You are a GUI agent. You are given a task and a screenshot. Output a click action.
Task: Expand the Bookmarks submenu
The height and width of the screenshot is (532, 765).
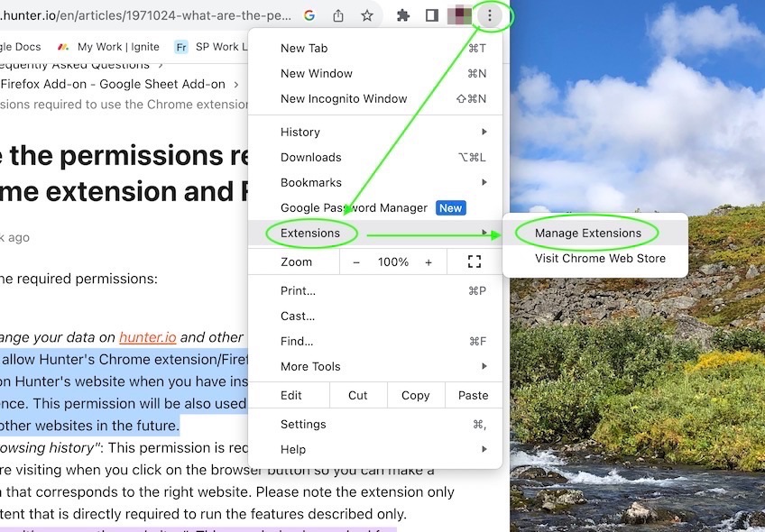click(x=375, y=182)
